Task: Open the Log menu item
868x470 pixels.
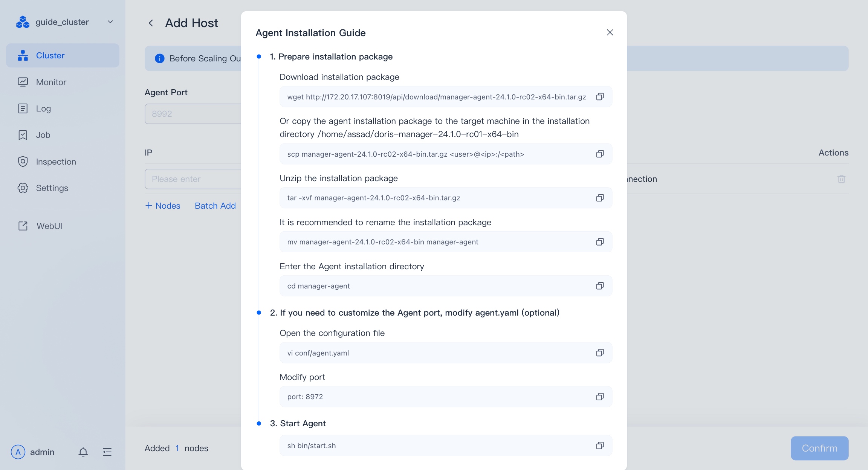Action: (x=63, y=108)
